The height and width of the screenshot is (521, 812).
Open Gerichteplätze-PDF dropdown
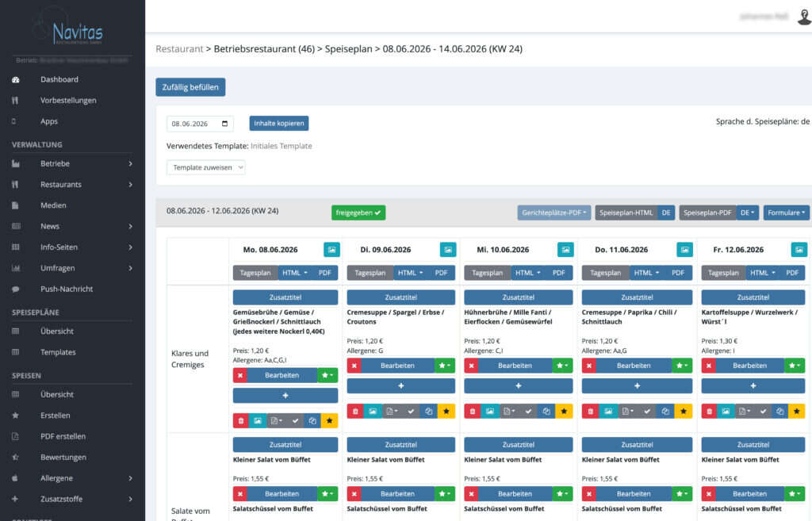(554, 213)
